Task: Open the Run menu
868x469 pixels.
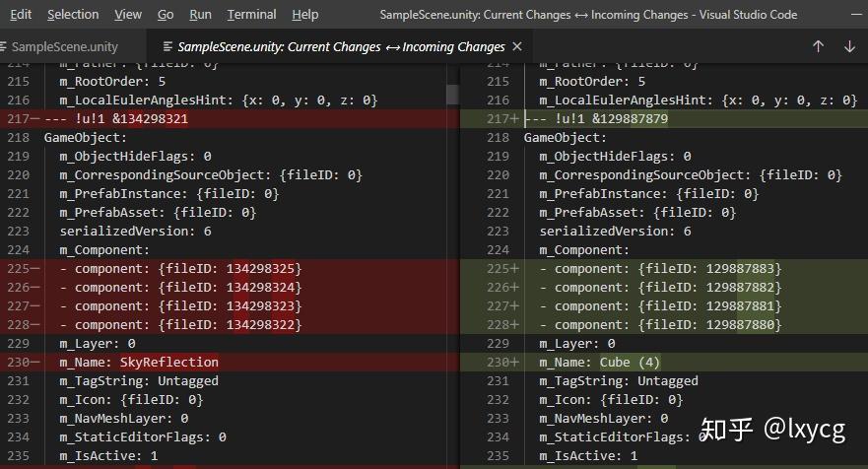Action: point(200,15)
